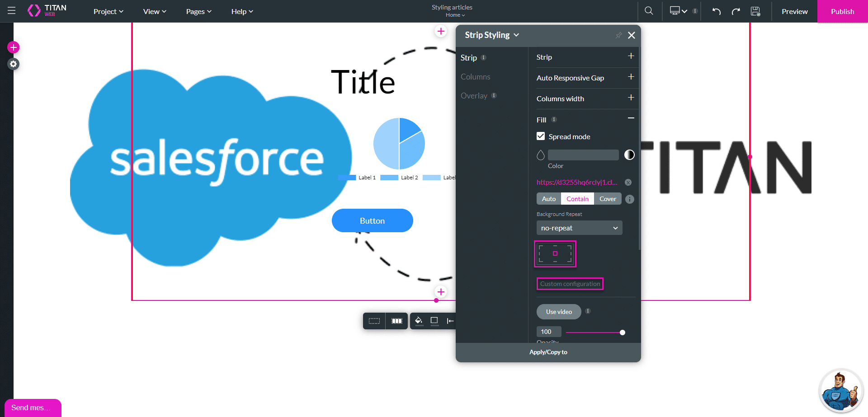
Task: Click the undo arrow icon
Action: point(717,11)
